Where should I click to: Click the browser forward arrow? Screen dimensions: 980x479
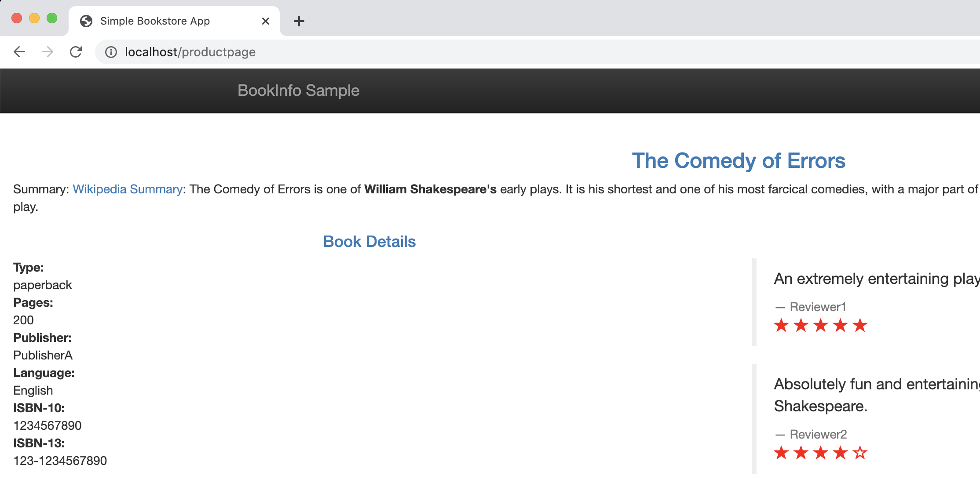48,52
